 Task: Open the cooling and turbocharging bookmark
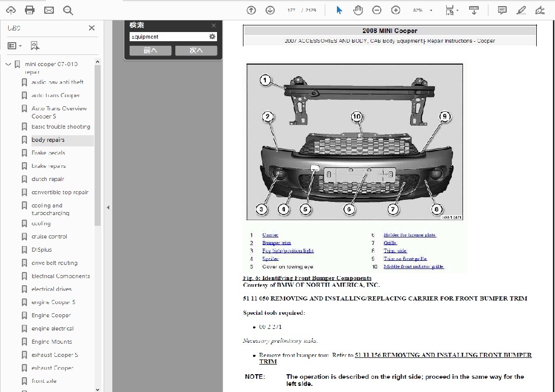click(50, 209)
